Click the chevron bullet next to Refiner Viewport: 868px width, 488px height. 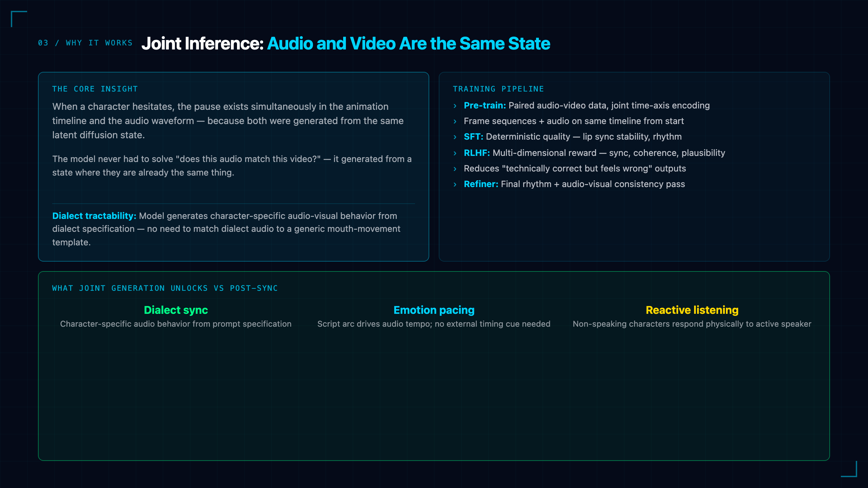point(455,185)
